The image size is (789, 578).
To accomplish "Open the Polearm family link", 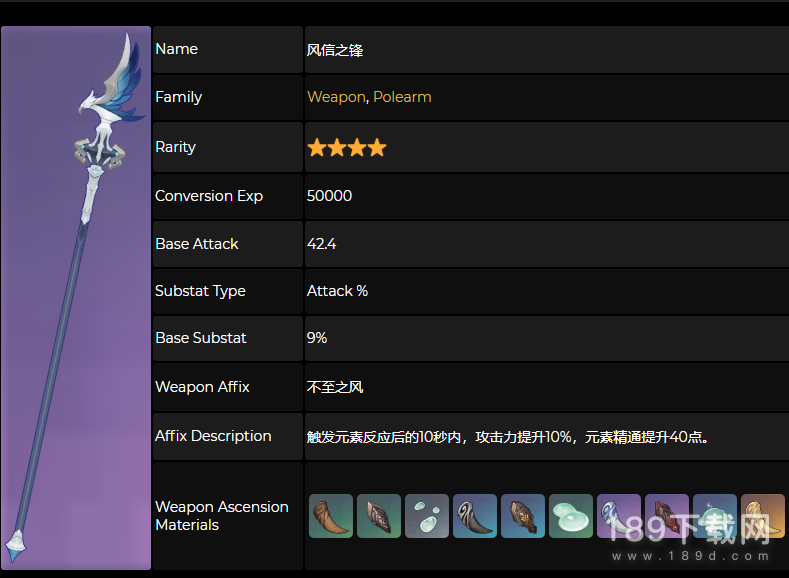I will pos(402,97).
